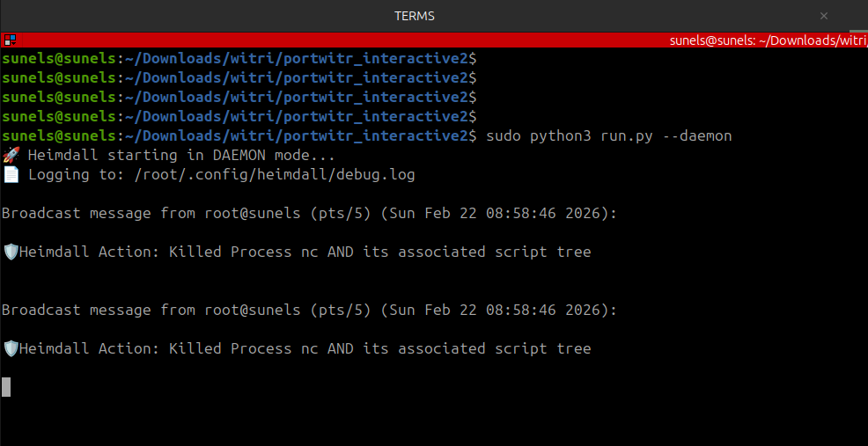
Task: Click the red tab bar strip
Action: pos(352,40)
